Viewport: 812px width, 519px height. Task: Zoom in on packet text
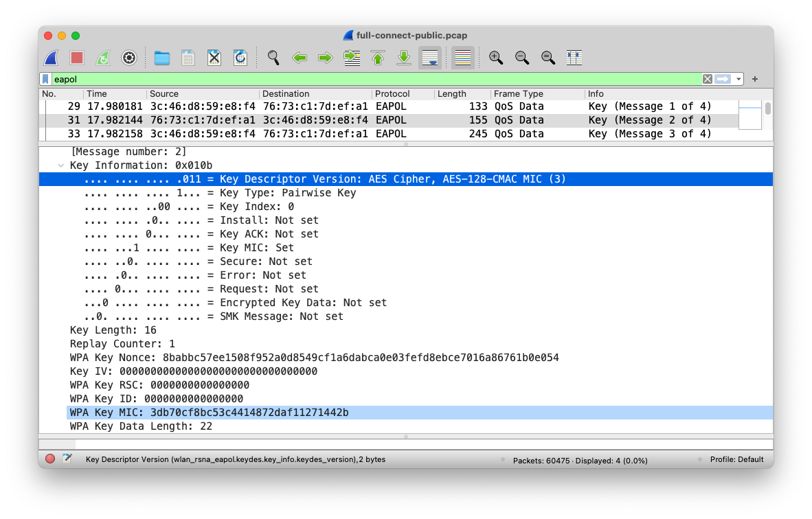point(496,58)
